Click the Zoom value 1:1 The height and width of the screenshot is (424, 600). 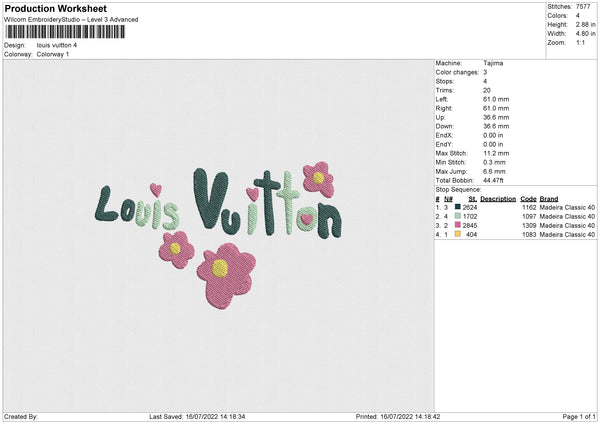tap(580, 43)
